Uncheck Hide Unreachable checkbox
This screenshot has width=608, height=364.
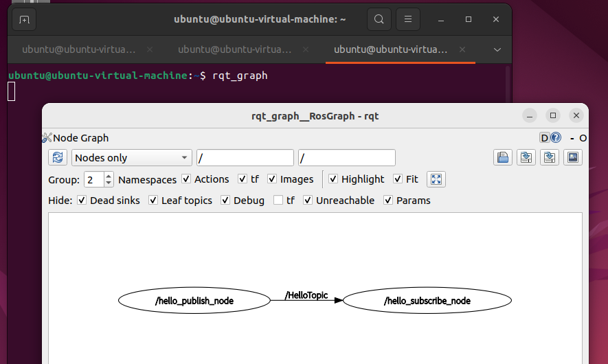pyautogui.click(x=308, y=201)
